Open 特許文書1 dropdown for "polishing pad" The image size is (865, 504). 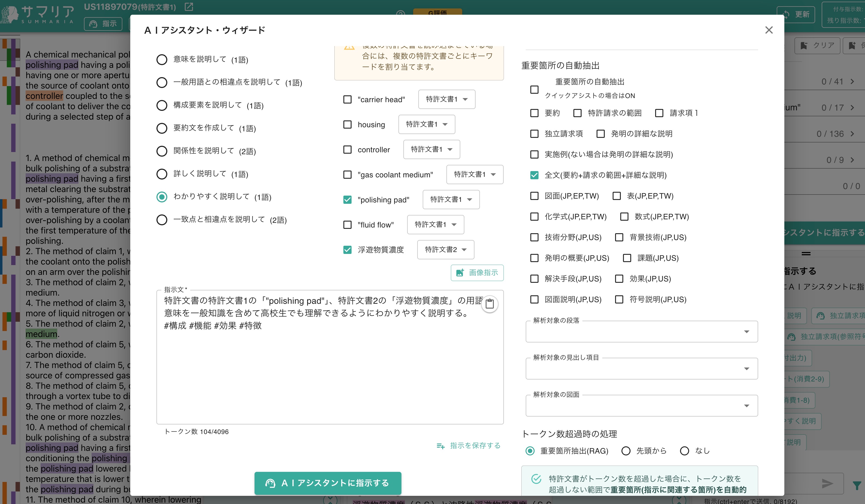point(451,200)
